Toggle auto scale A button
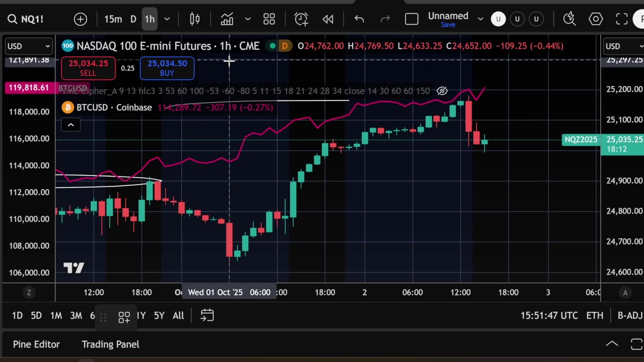The height and width of the screenshot is (362, 644). (x=625, y=293)
